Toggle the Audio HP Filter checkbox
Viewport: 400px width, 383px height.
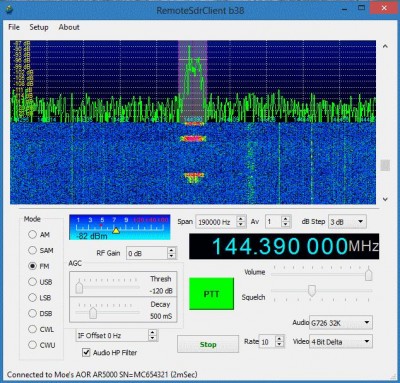point(86,352)
